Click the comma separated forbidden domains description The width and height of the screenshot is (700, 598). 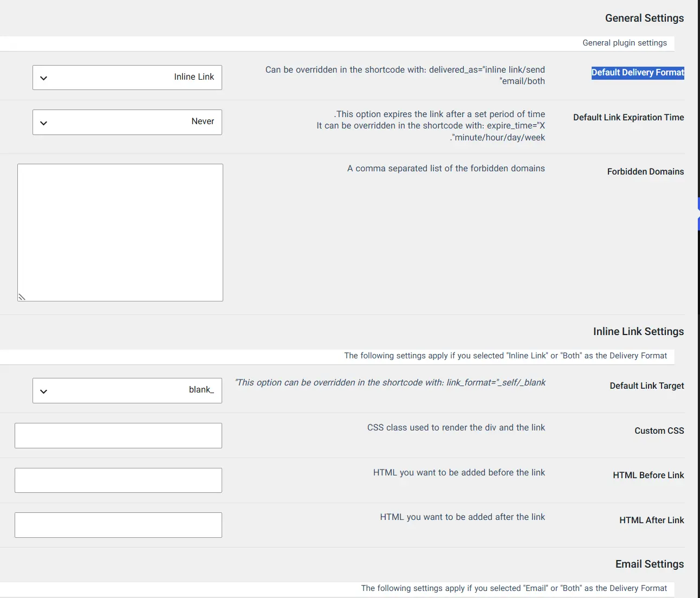pos(446,169)
